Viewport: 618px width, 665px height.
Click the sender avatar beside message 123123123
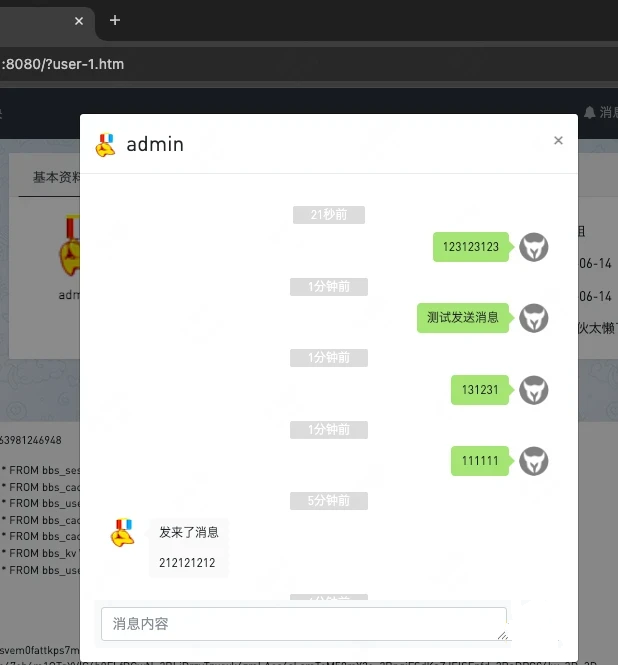point(534,247)
